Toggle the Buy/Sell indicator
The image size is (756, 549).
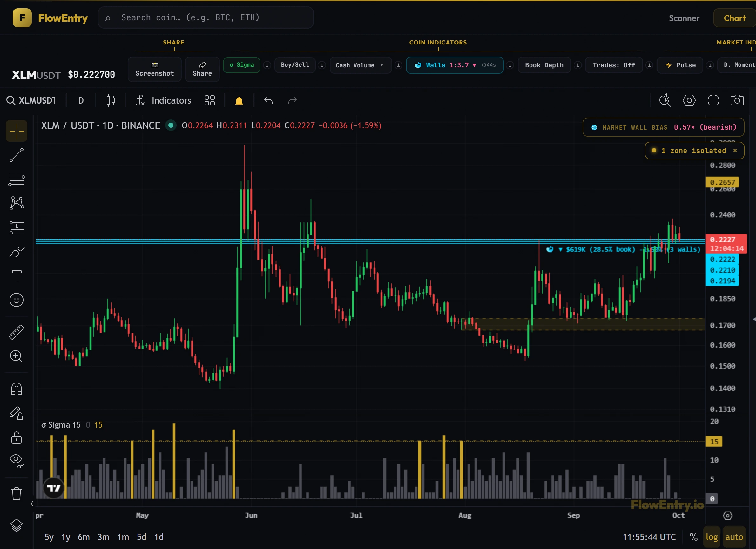pos(295,65)
